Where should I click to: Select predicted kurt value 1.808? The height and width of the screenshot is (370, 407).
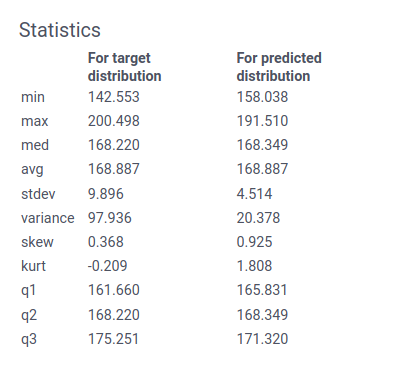point(254,266)
